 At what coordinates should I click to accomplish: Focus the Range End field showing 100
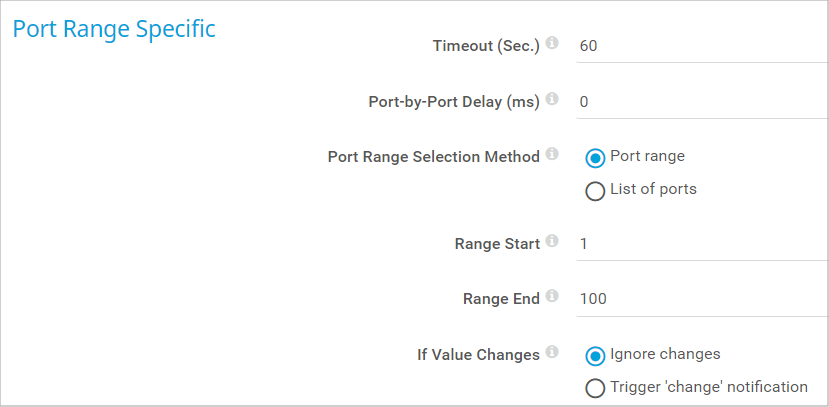pos(700,298)
